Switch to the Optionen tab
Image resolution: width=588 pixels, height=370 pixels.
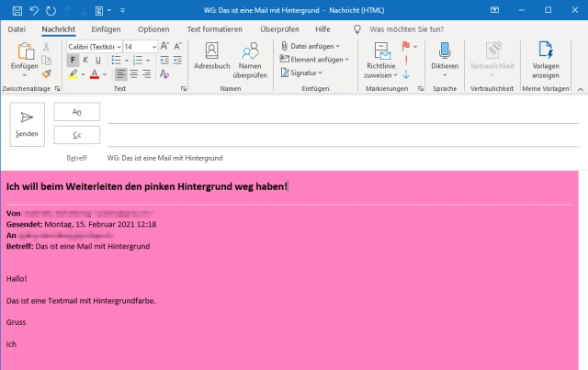click(x=153, y=29)
